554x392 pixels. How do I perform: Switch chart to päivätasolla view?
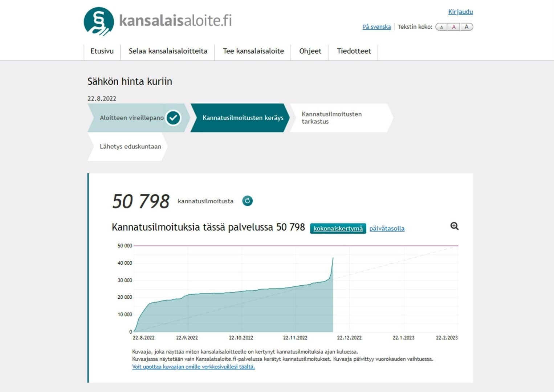pos(387,228)
